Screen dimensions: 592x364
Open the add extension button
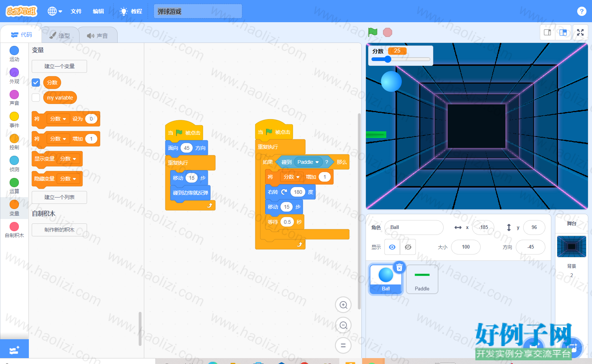tap(14, 349)
